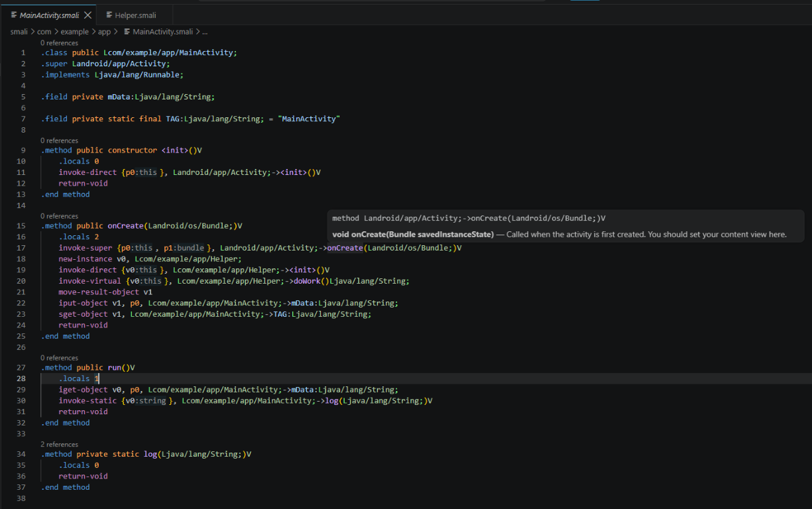
Task: Click the invoke-super opcode on line 16
Action: (86, 248)
